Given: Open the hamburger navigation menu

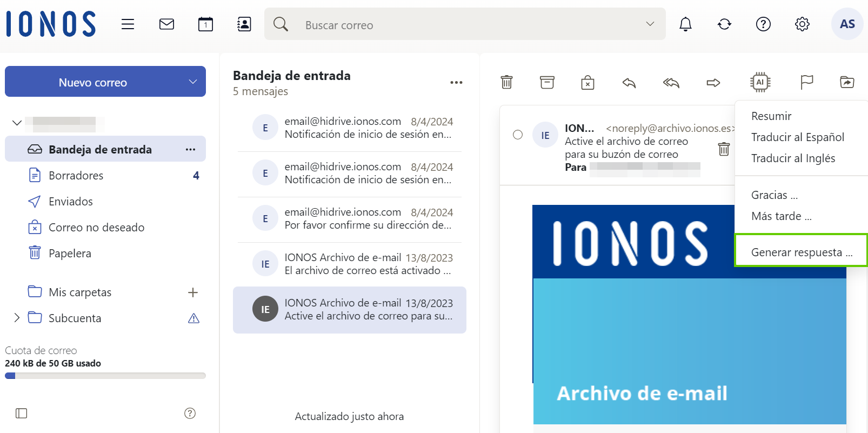Looking at the screenshot, I should 128,24.
